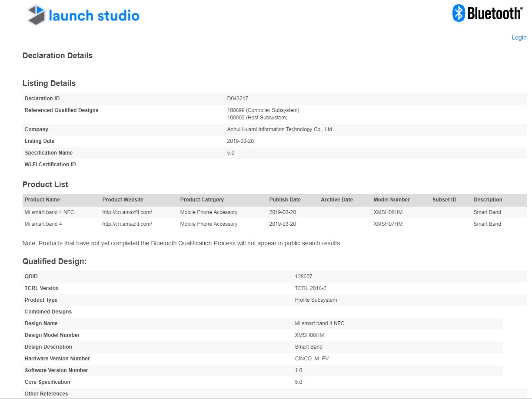This screenshot has height=399, width=532.
Task: Click the publish date in the XMSH08HM row
Action: (283, 212)
